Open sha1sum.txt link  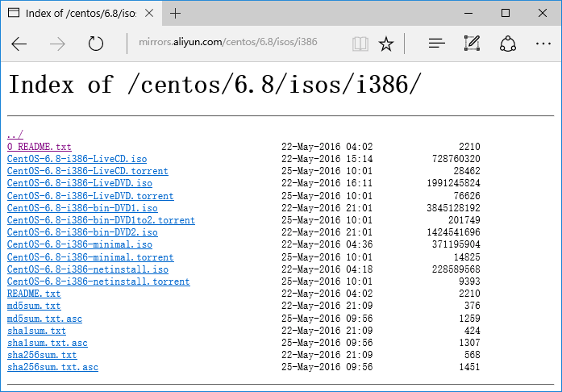[x=36, y=331]
